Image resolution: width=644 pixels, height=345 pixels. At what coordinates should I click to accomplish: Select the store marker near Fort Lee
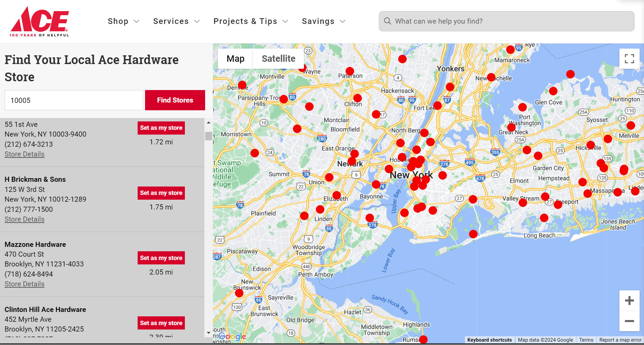tap(438, 106)
